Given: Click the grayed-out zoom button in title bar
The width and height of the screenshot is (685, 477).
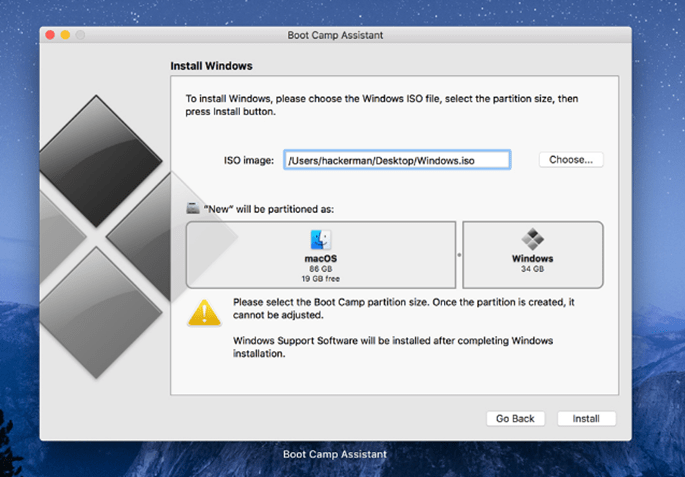Looking at the screenshot, I should (x=80, y=35).
